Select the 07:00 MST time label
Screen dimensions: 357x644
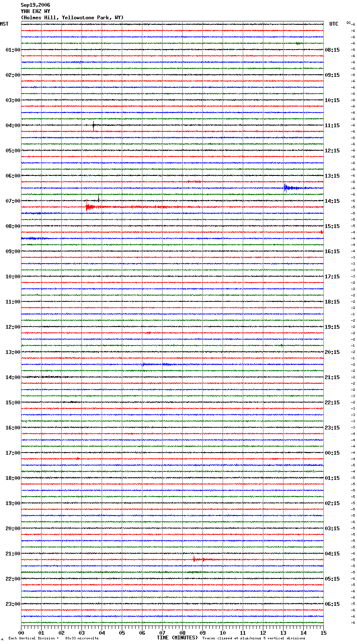pos(13,201)
